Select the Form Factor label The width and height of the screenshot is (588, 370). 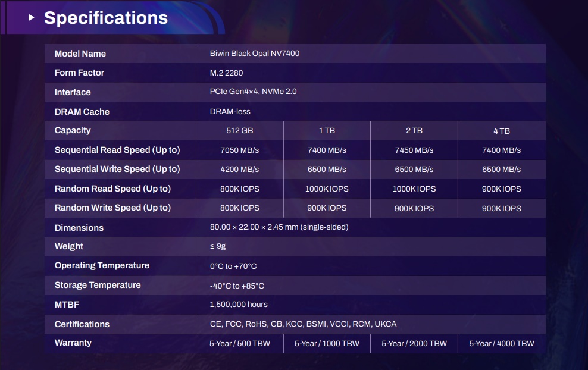tap(79, 73)
